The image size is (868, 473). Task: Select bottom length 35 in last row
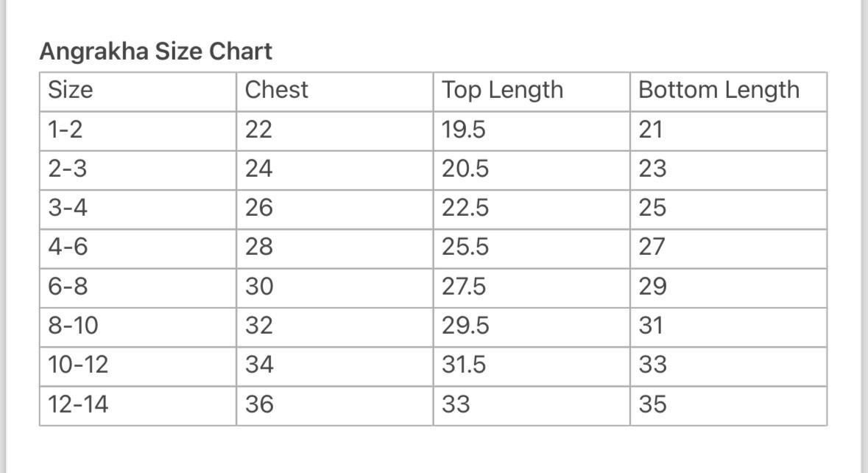coord(652,404)
